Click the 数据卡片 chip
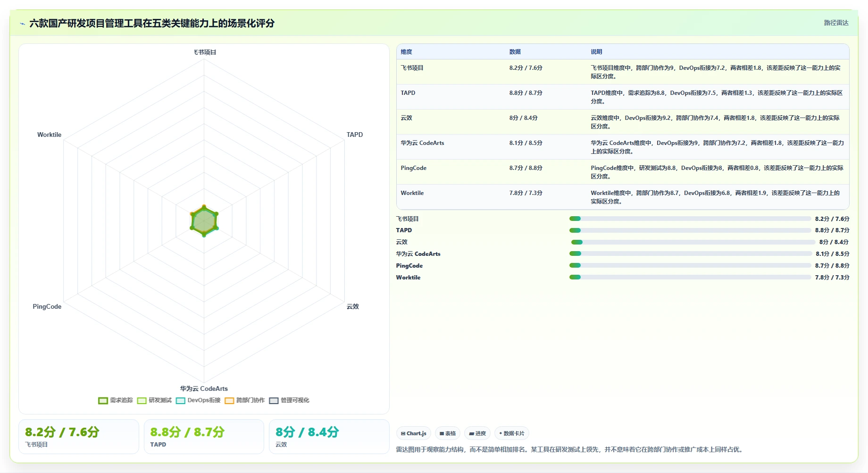This screenshot has height=473, width=868. (512, 433)
